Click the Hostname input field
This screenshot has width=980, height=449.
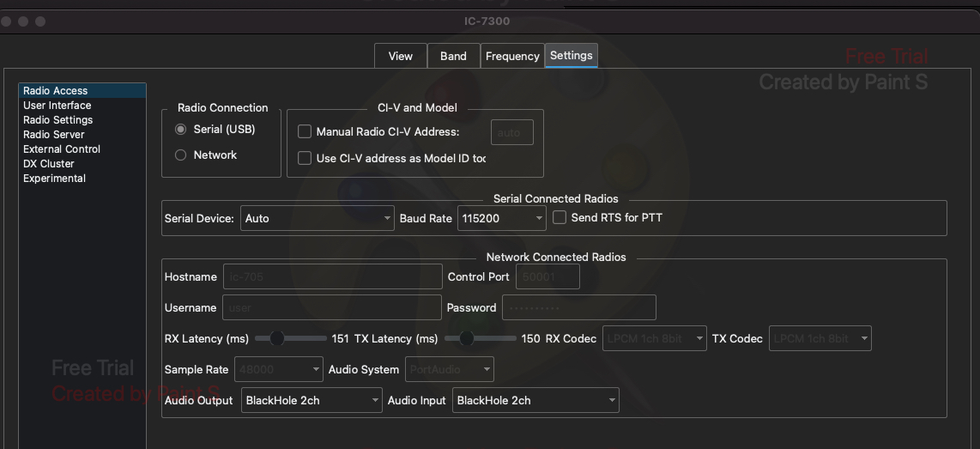point(332,276)
